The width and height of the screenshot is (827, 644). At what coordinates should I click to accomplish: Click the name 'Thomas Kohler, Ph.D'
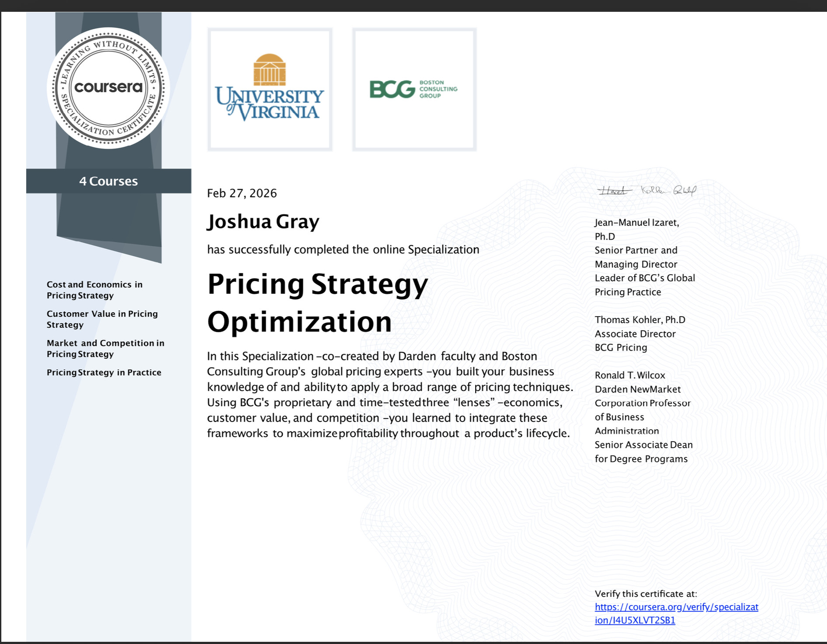click(x=640, y=320)
